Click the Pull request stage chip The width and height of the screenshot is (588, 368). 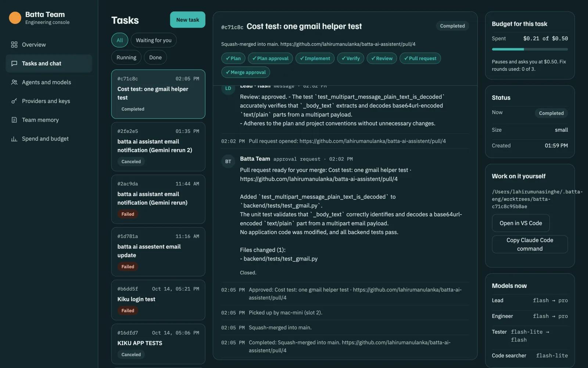[420, 58]
